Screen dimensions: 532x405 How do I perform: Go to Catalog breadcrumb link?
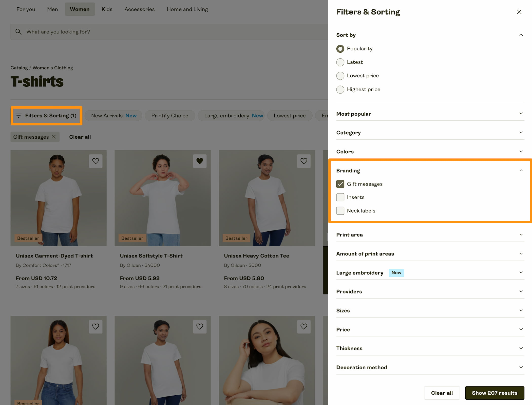[x=19, y=68]
